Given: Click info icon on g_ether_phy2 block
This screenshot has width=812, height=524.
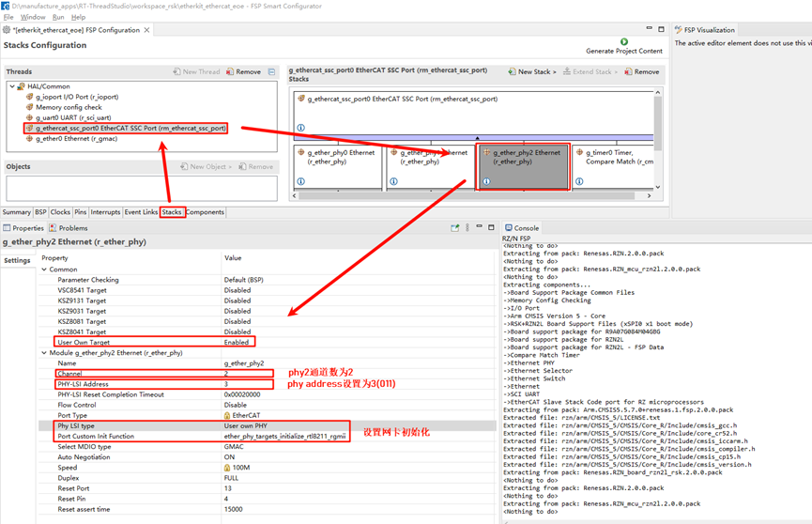Looking at the screenshot, I should click(486, 181).
